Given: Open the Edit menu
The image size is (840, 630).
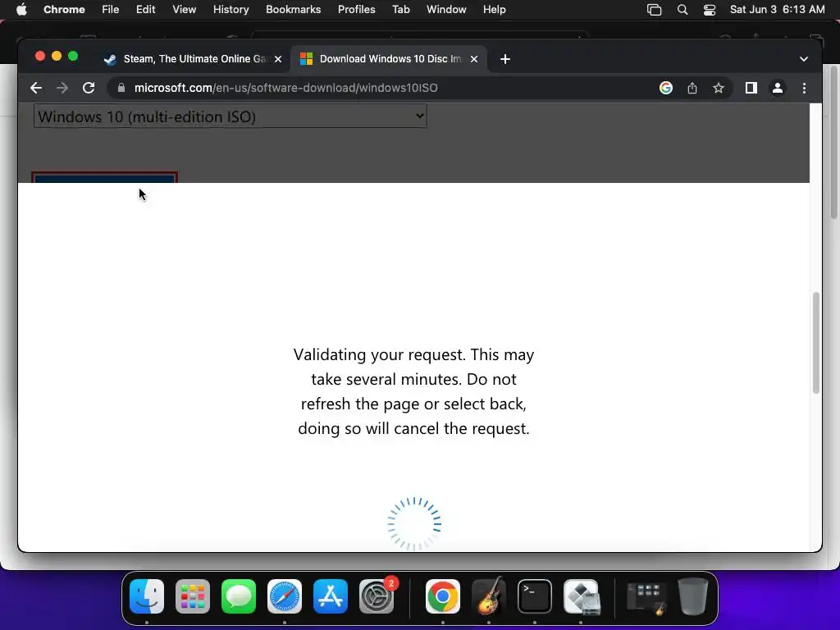Looking at the screenshot, I should tap(145, 10).
